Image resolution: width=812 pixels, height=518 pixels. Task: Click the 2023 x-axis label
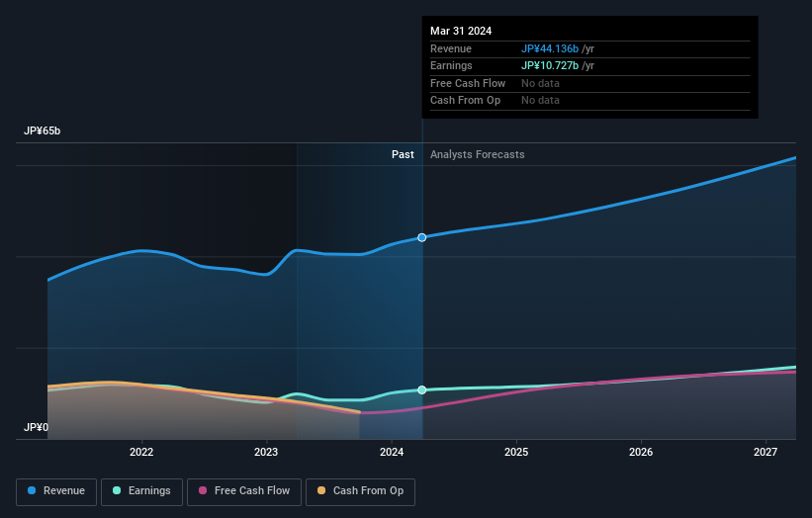pos(266,452)
